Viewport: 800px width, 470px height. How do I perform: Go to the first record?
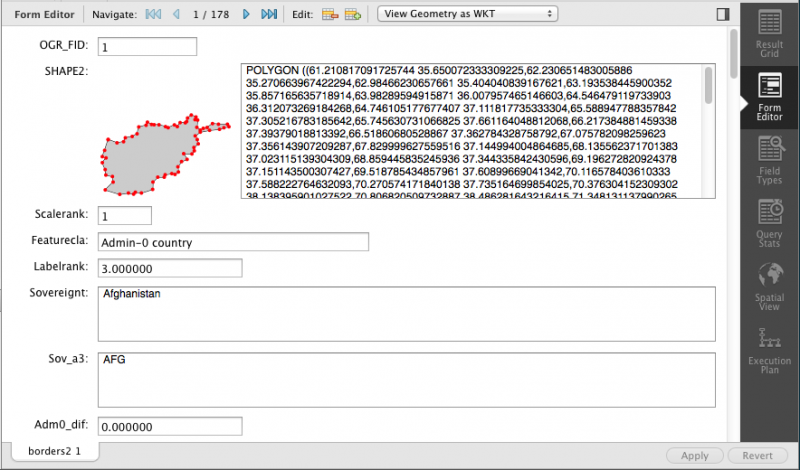click(x=153, y=14)
